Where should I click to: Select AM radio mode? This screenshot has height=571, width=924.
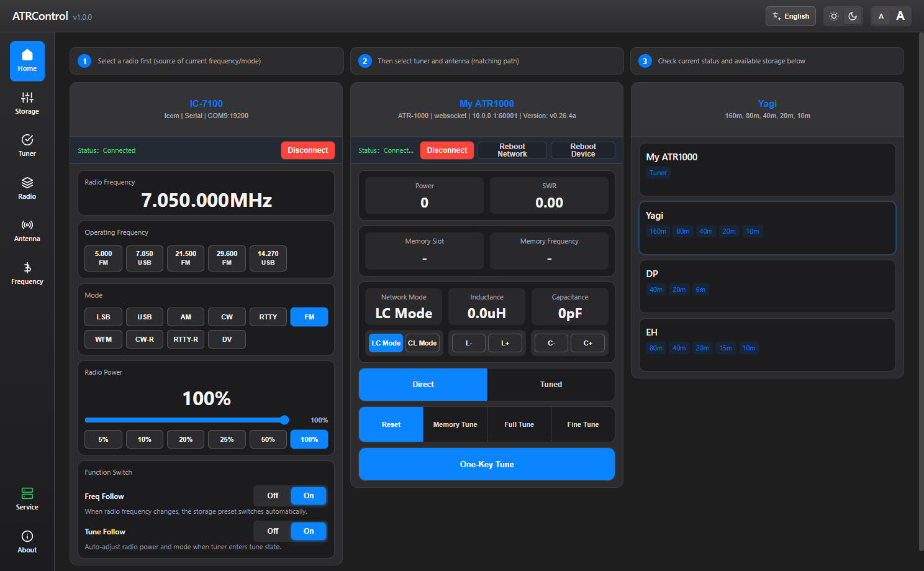pyautogui.click(x=186, y=317)
